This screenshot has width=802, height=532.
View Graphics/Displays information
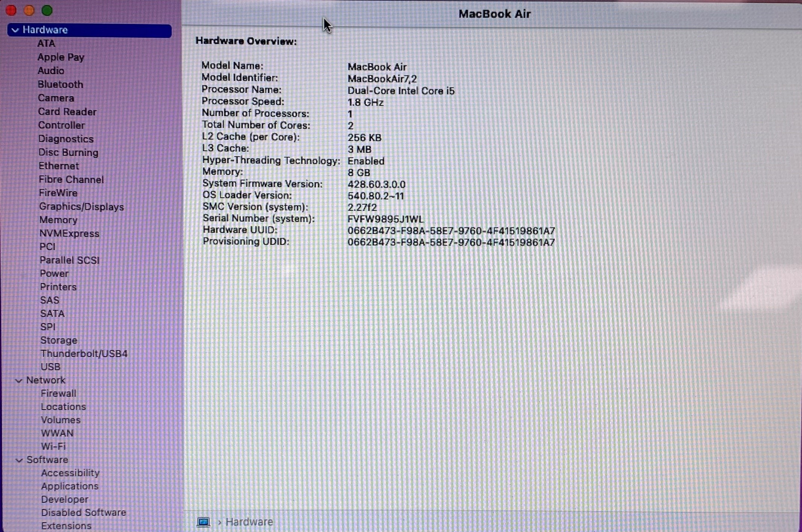point(81,206)
